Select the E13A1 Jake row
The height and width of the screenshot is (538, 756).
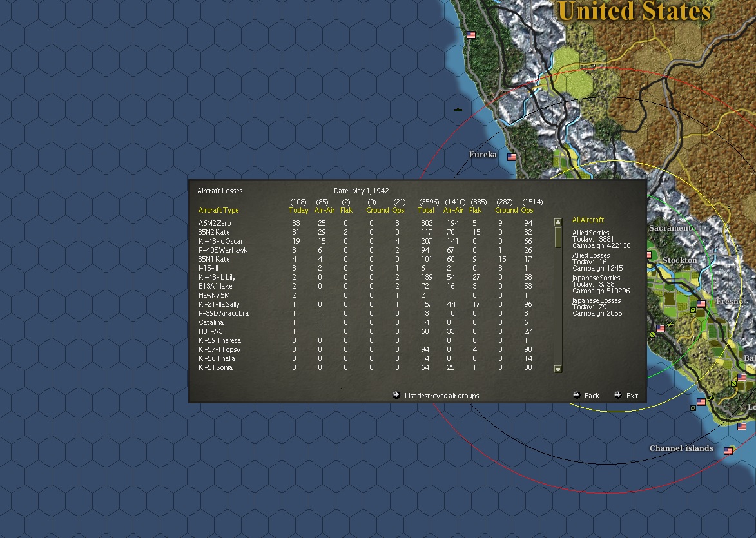[365, 286]
